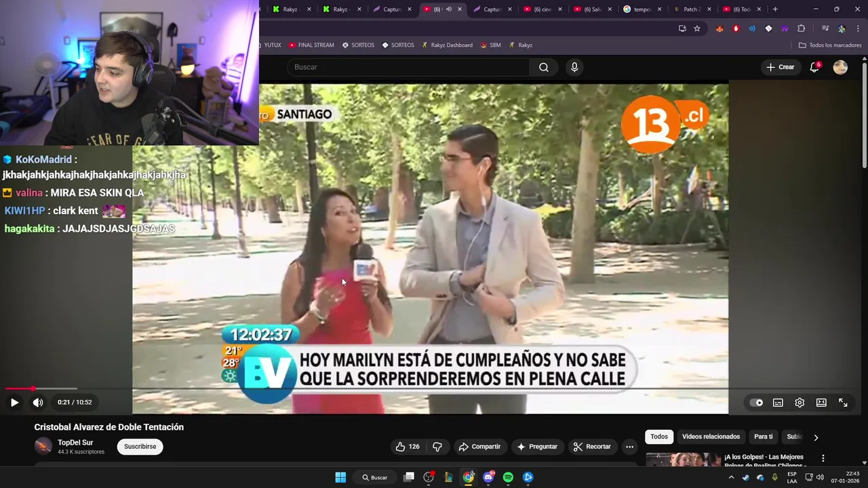Screen dimensions: 868x488
Task: Open Chrome from the taskbar
Action: pyautogui.click(x=469, y=477)
